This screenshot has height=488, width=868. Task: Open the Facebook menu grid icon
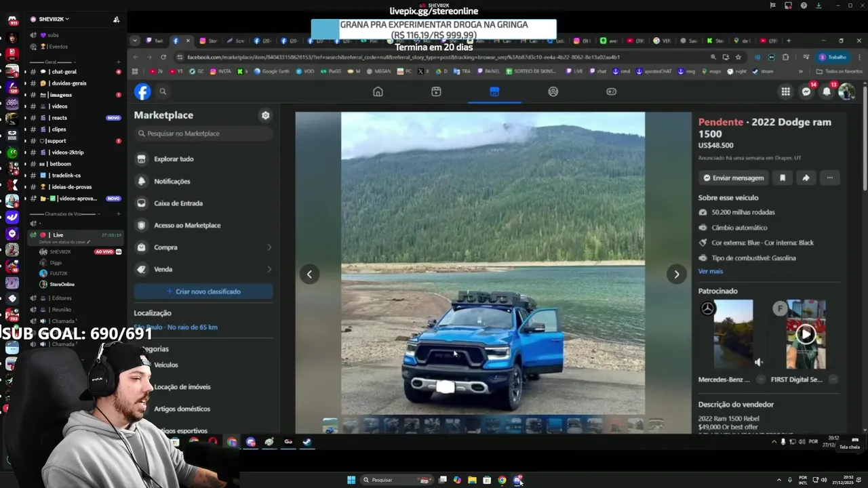(x=785, y=91)
